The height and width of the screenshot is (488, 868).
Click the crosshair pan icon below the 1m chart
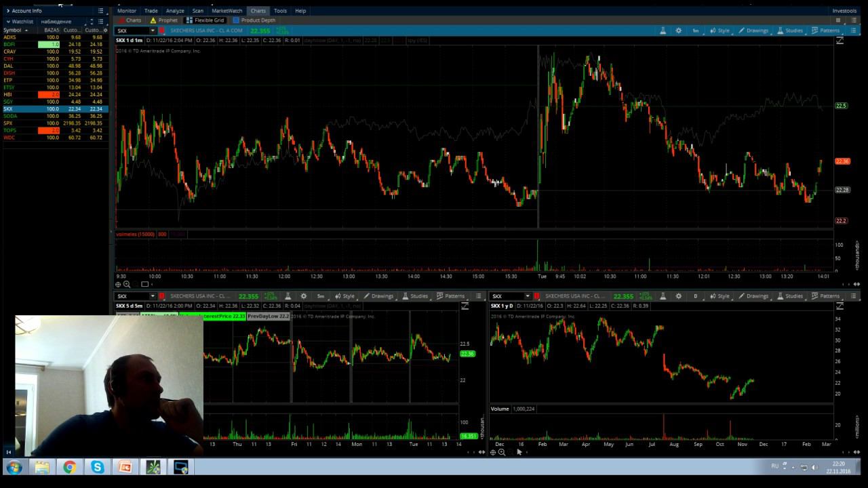(119, 284)
